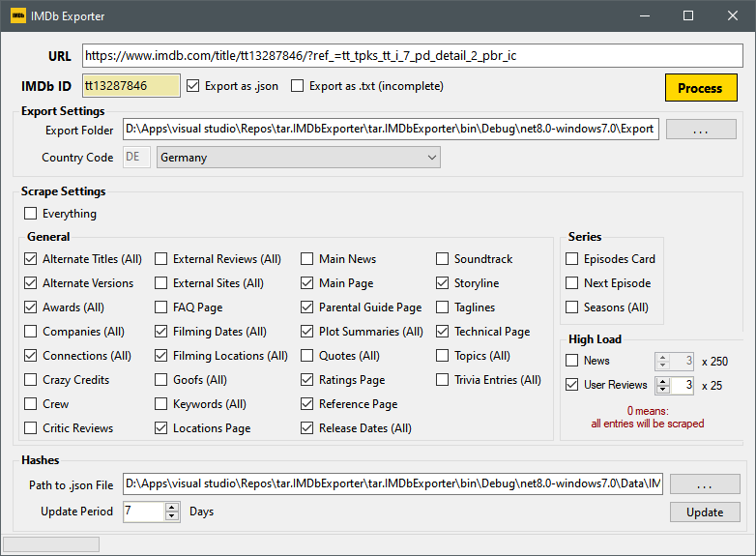This screenshot has width=756, height=556.
Task: Uncheck Technical Page checkbox
Action: pyautogui.click(x=442, y=332)
